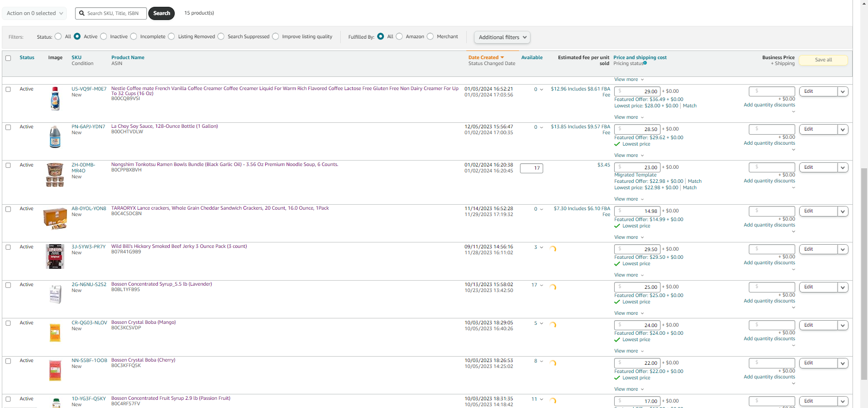Screen dimensions: 868x408
Task: Select the Search Suppressed radio button
Action: 221,36
